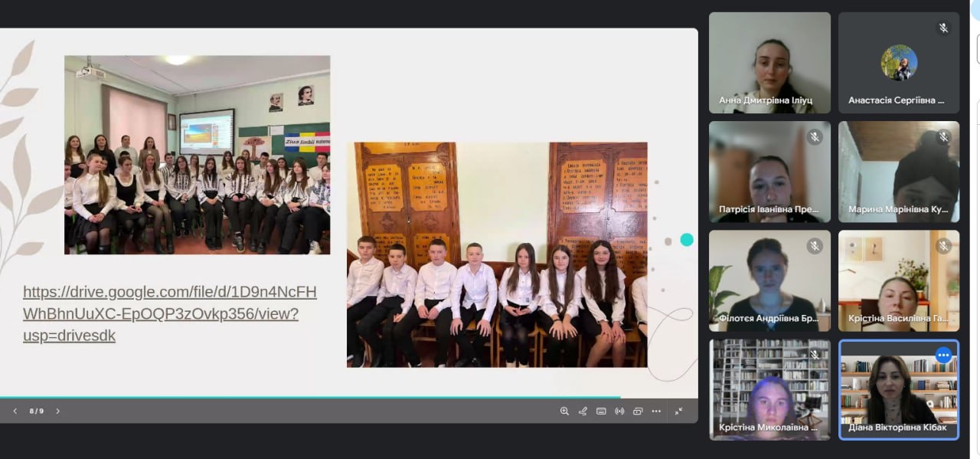
Task: Start the live broadcast icon
Action: tap(619, 411)
